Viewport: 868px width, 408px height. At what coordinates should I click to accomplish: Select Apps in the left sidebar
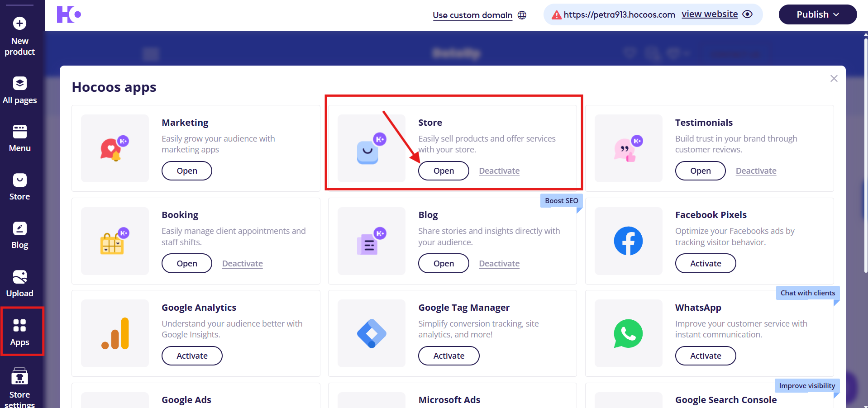tap(19, 332)
